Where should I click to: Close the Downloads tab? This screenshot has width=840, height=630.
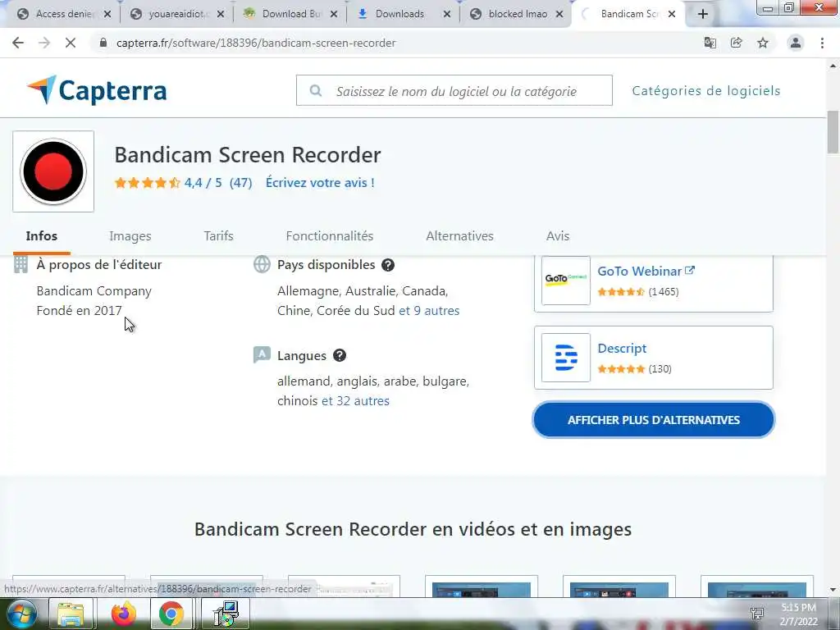447,15
